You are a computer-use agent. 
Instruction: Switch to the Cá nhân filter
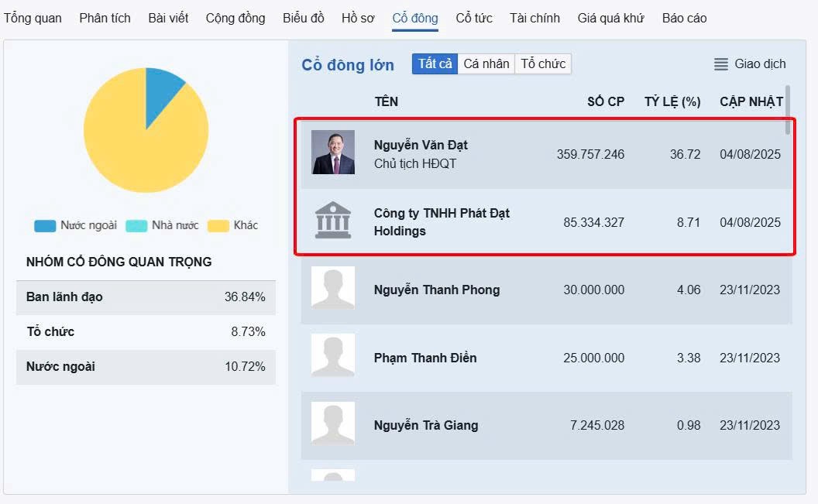point(486,63)
